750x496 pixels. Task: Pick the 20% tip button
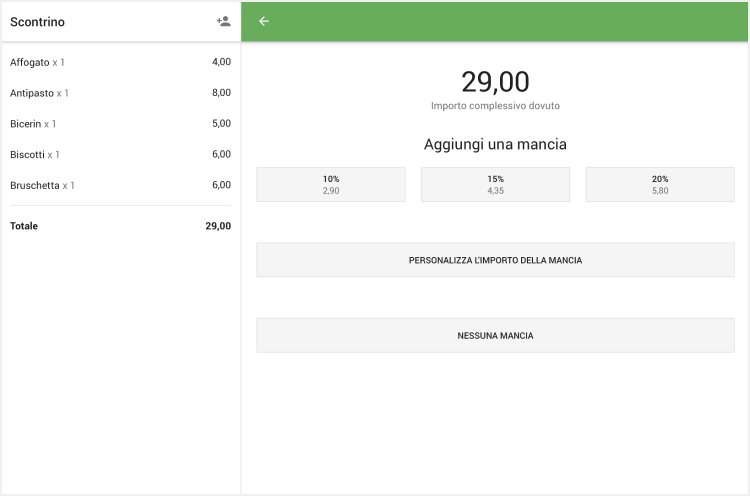659,184
